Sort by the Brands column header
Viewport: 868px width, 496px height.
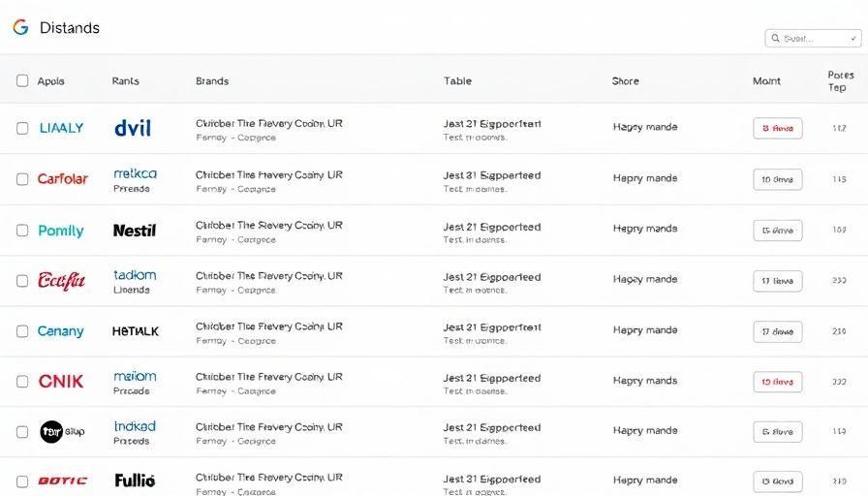pos(212,81)
